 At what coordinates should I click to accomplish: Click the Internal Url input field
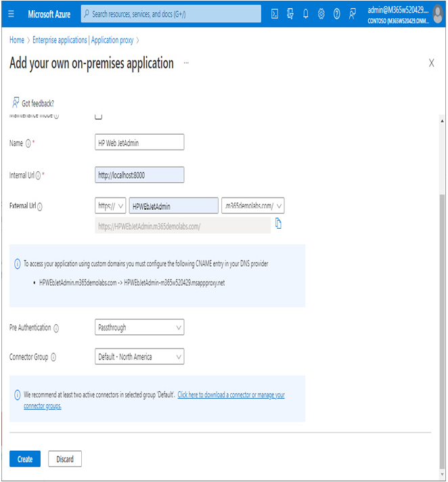[139, 175]
